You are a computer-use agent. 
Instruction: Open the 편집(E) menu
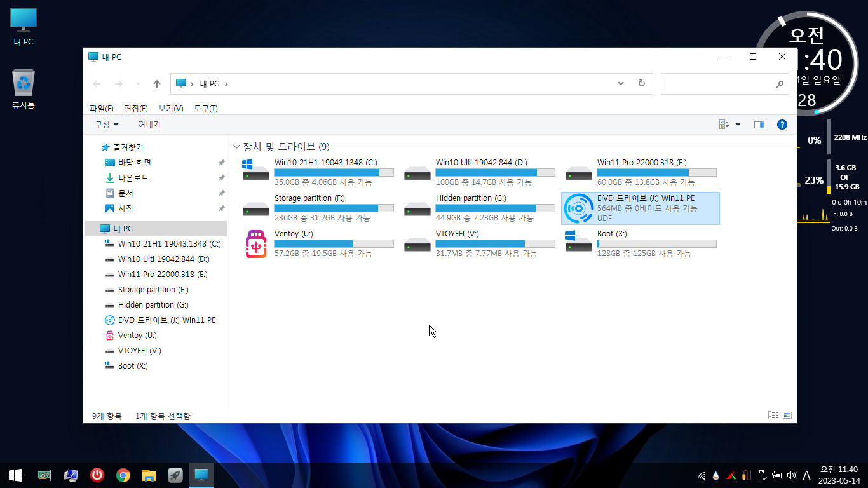point(136,109)
